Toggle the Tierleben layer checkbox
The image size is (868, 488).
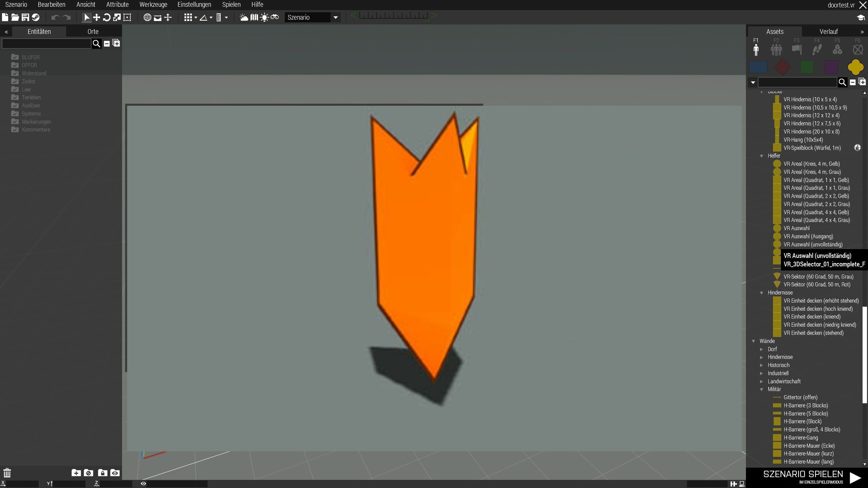click(x=15, y=97)
